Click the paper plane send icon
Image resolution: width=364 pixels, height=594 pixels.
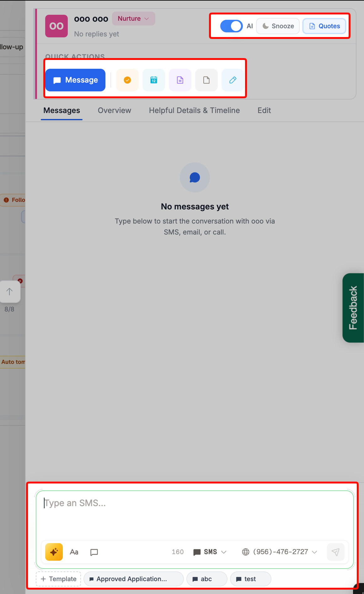[x=335, y=552]
